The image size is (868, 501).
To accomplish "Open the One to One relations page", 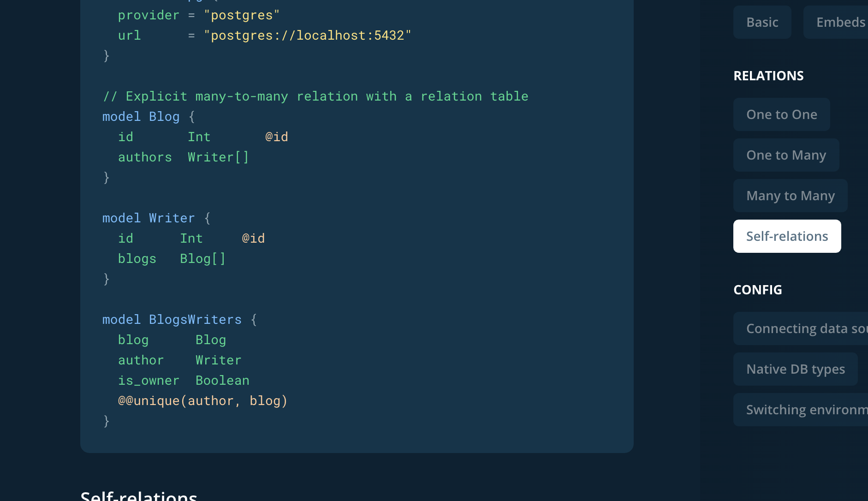I will pos(781,114).
